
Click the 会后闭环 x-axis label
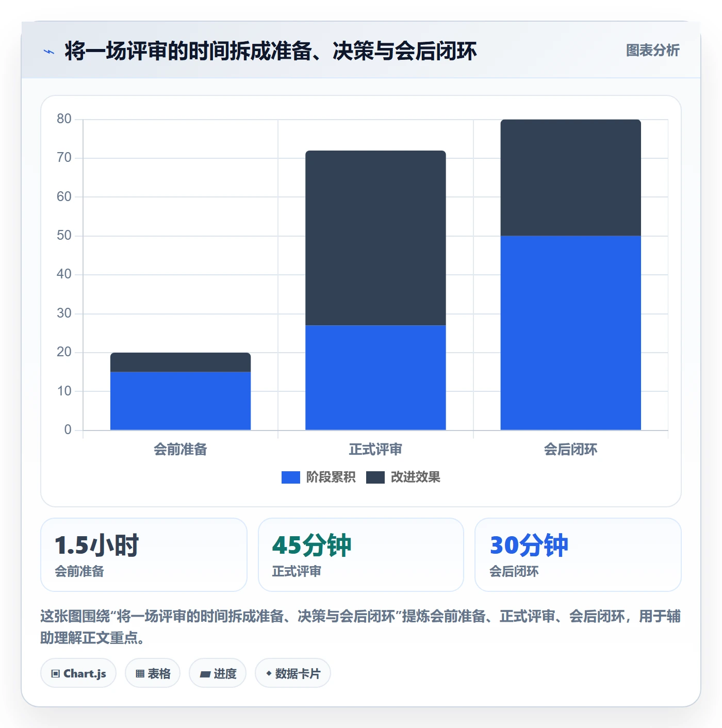coord(570,450)
